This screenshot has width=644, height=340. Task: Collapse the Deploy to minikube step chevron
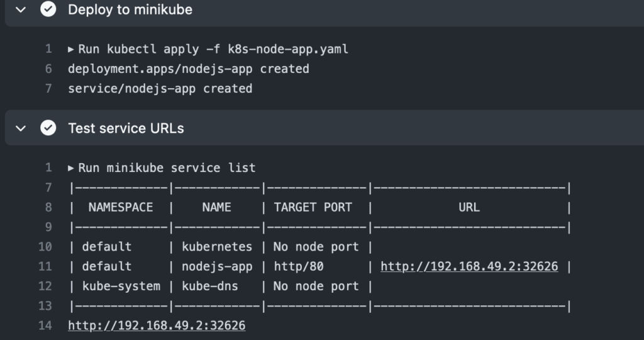coord(21,9)
